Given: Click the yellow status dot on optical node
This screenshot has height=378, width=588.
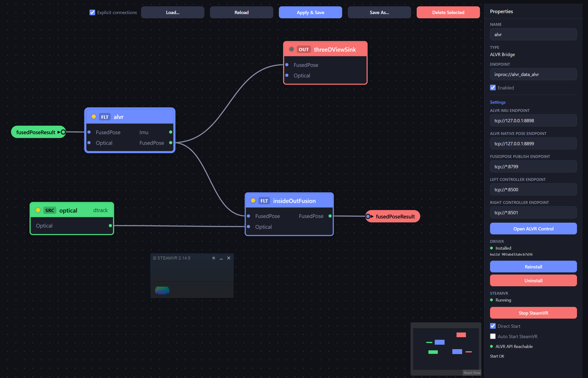Looking at the screenshot, I should [x=38, y=210].
